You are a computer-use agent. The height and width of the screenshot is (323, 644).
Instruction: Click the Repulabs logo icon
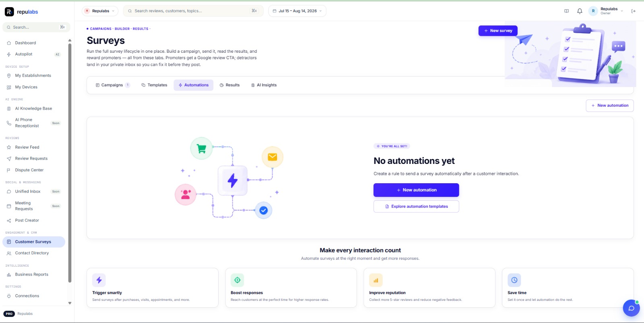click(x=9, y=12)
